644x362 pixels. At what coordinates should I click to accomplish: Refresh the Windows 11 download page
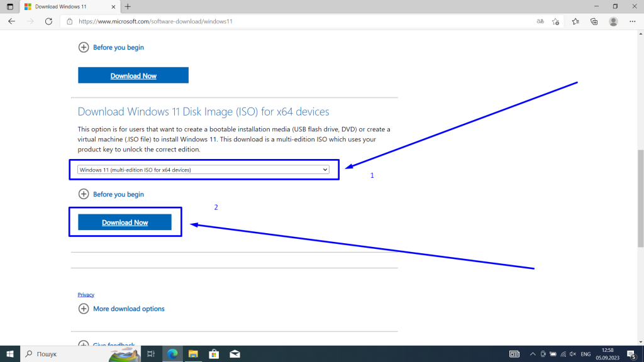tap(48, 21)
